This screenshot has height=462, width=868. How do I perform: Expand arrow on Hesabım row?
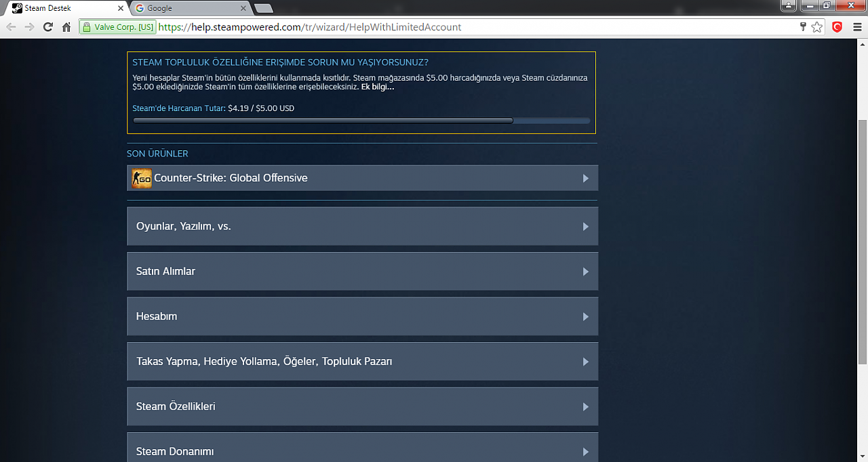tap(586, 316)
